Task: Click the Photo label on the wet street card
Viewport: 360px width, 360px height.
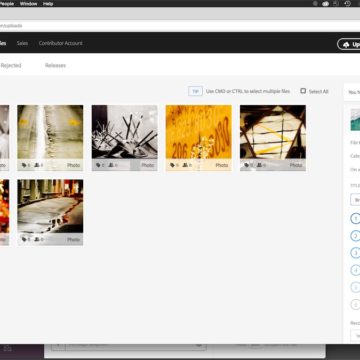Action: [74, 239]
